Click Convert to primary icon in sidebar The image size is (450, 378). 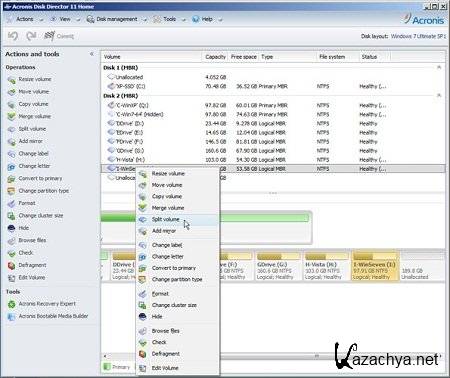pos(11,179)
